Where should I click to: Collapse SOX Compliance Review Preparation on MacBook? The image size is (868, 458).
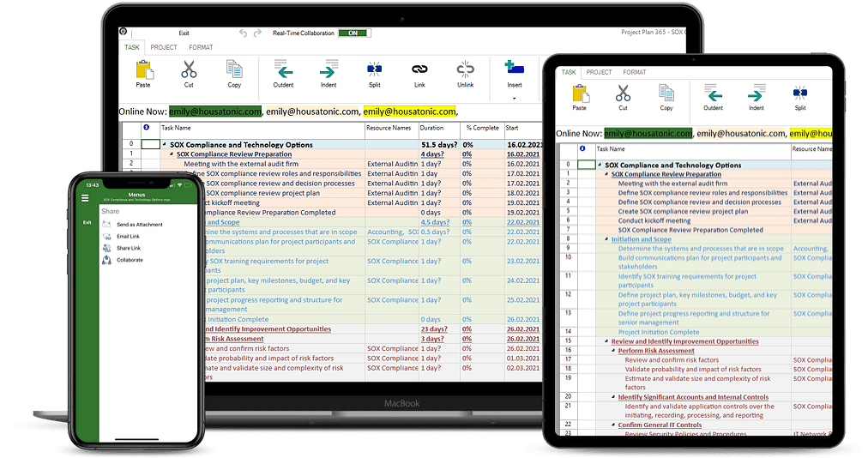(172, 154)
